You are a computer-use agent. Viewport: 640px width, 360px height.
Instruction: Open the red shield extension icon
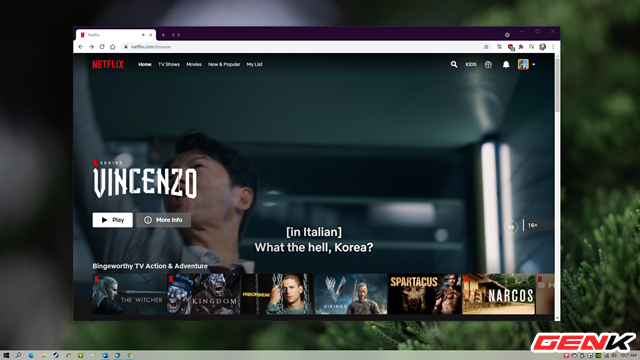click(511, 47)
